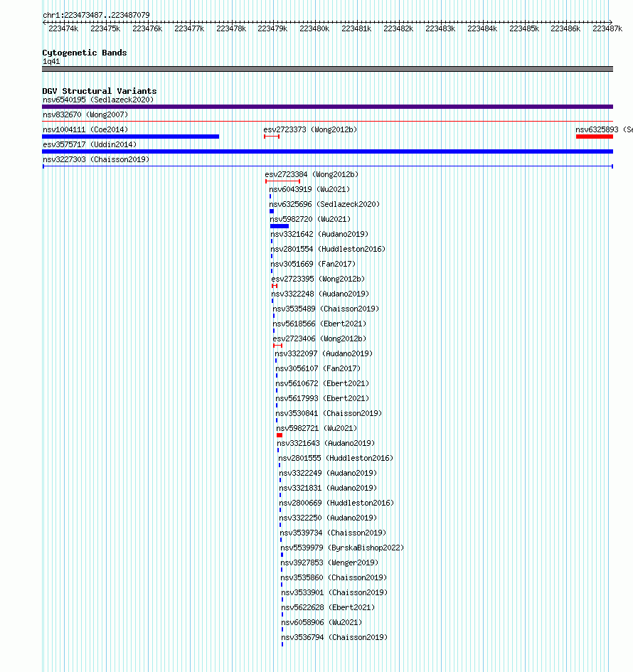Open nsv3322248 (Audano2019) label
633x672 pixels.
pyautogui.click(x=320, y=294)
